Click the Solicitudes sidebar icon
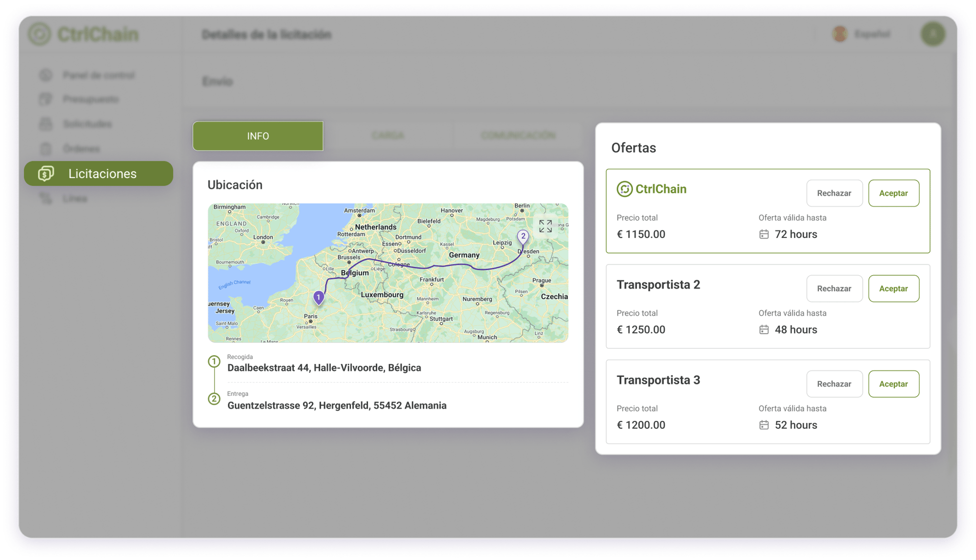Viewport: 976px width, 560px height. click(45, 124)
